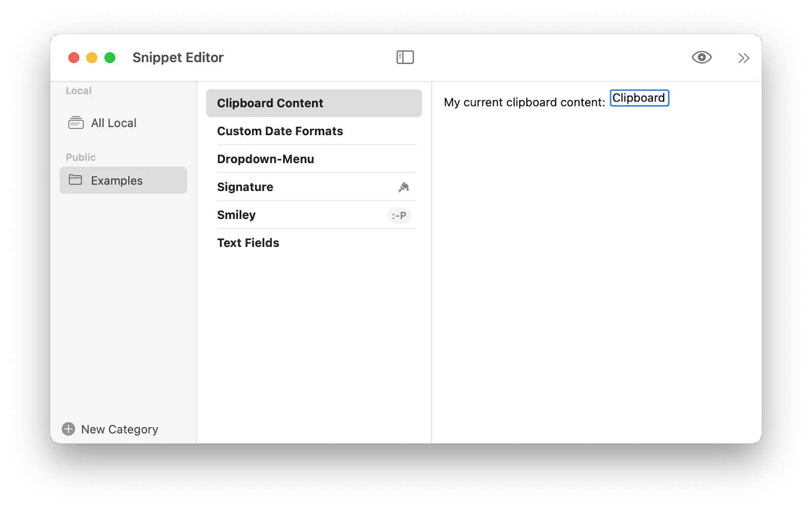
Task: Open the Custom Date Formats snippet
Action: click(280, 131)
